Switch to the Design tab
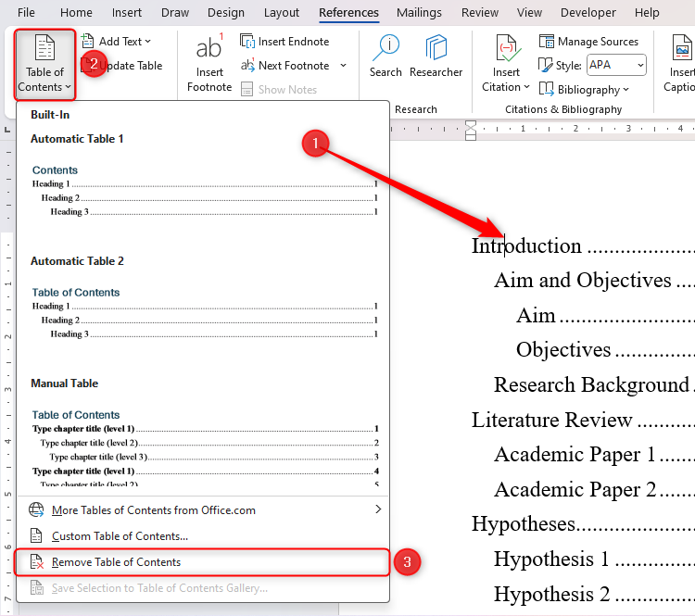 [226, 12]
